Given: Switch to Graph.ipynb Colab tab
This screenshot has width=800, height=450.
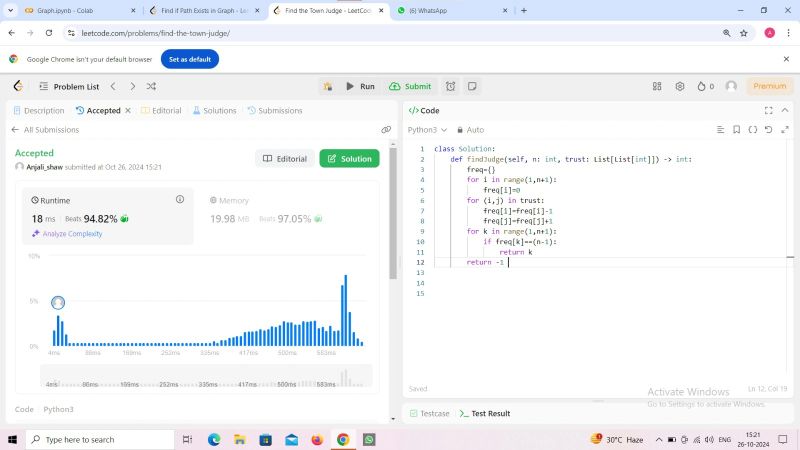Looking at the screenshot, I should [x=79, y=10].
